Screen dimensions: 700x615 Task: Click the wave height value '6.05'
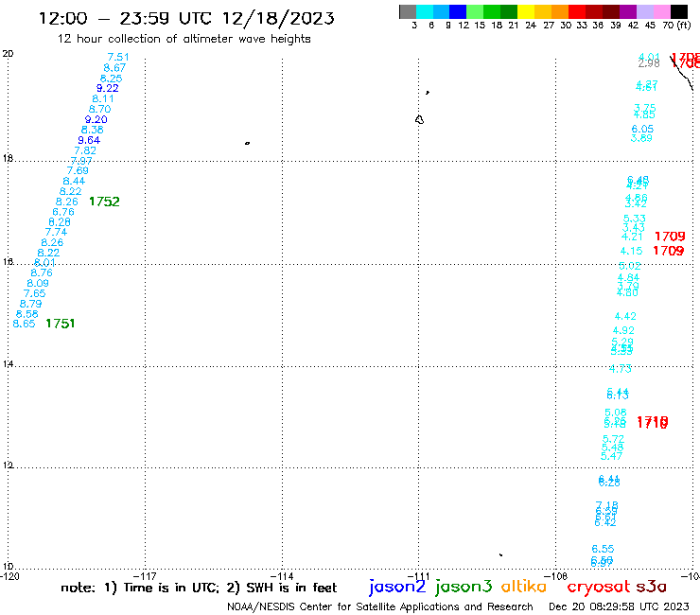point(642,129)
